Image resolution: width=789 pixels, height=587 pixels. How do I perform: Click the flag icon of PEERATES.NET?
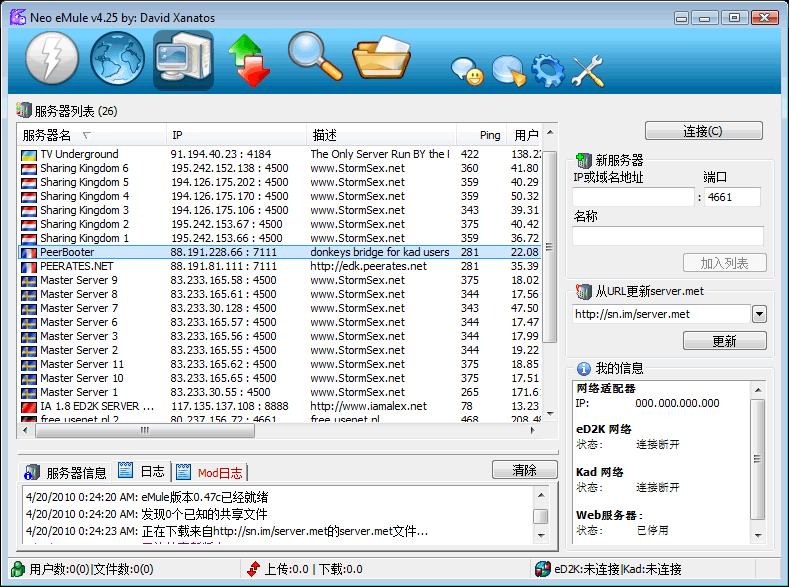tap(29, 267)
